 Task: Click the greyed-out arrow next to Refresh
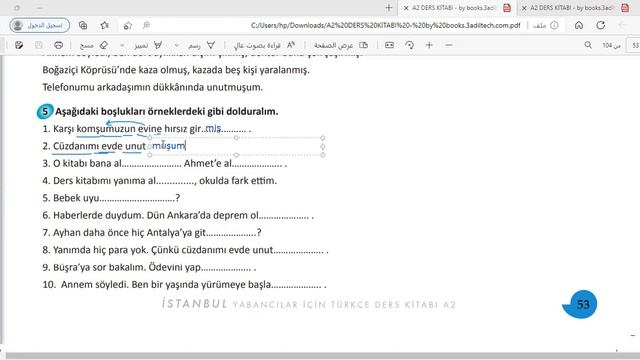[x=622, y=25]
